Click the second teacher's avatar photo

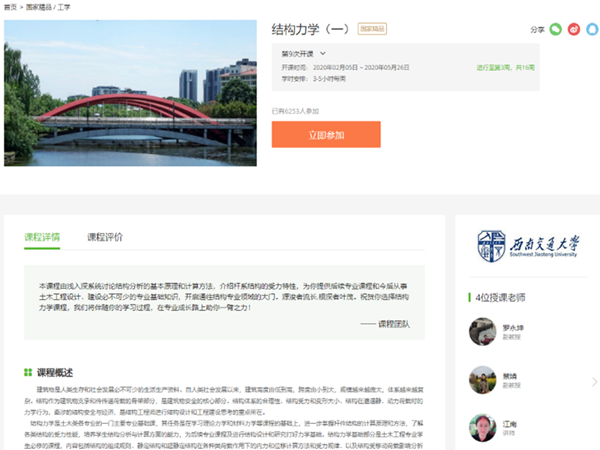click(482, 380)
